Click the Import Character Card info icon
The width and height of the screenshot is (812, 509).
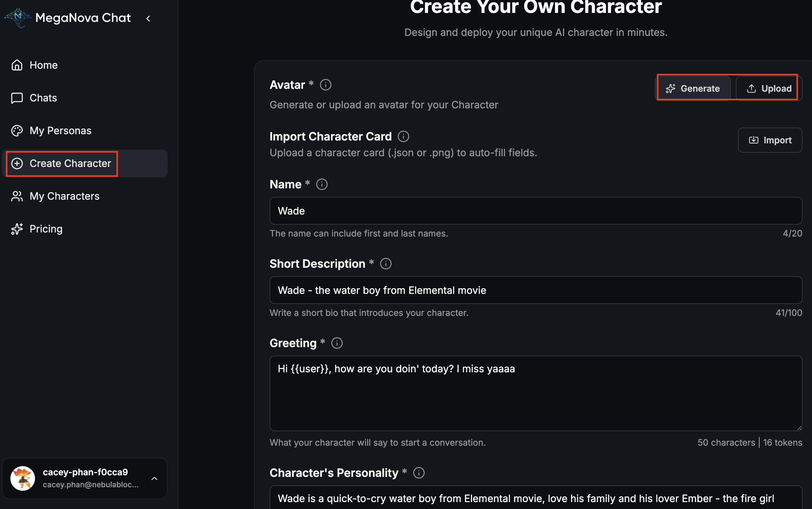tap(403, 136)
